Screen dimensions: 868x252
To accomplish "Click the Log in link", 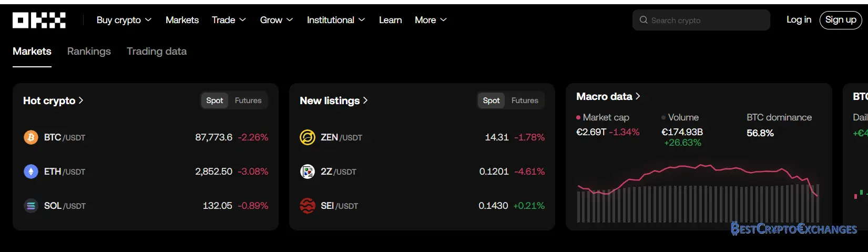I will tap(799, 19).
